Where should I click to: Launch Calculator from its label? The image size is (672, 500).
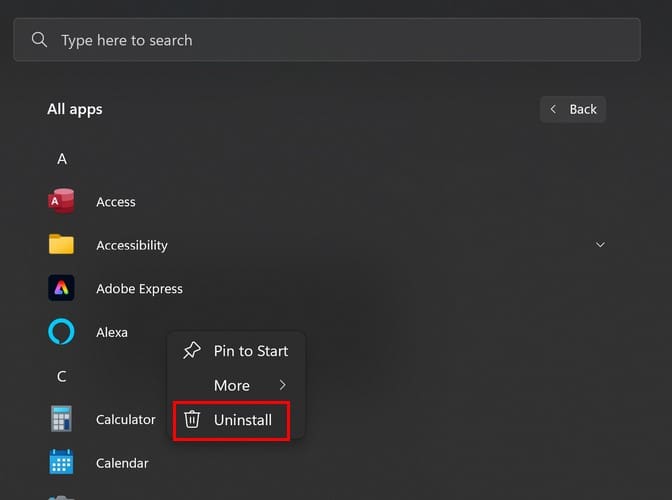tap(126, 419)
